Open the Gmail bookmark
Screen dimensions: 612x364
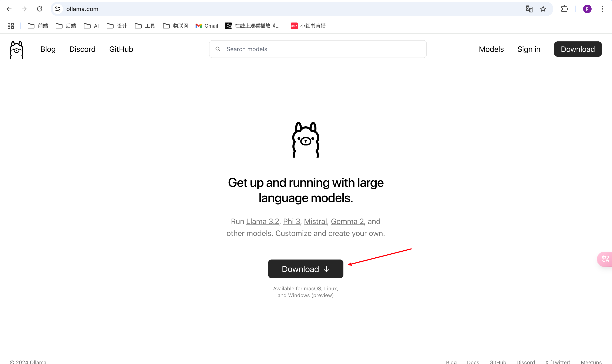207,26
